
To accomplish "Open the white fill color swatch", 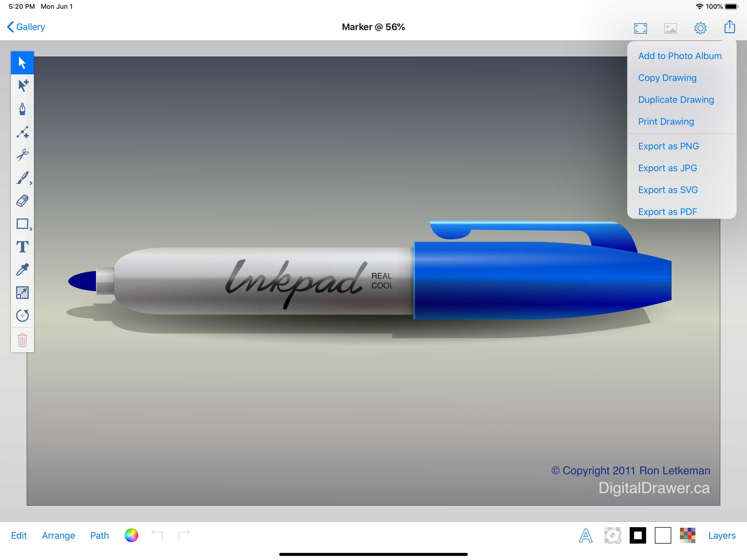I will click(663, 536).
